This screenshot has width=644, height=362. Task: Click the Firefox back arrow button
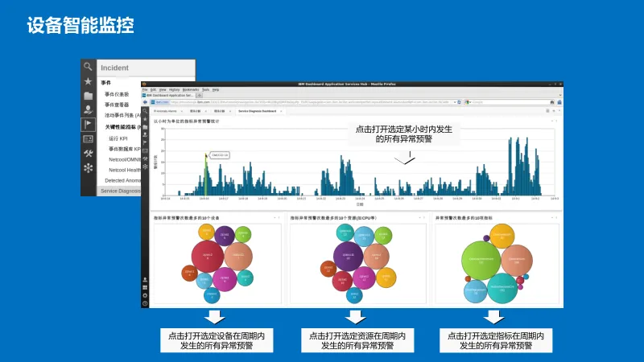pos(145,102)
